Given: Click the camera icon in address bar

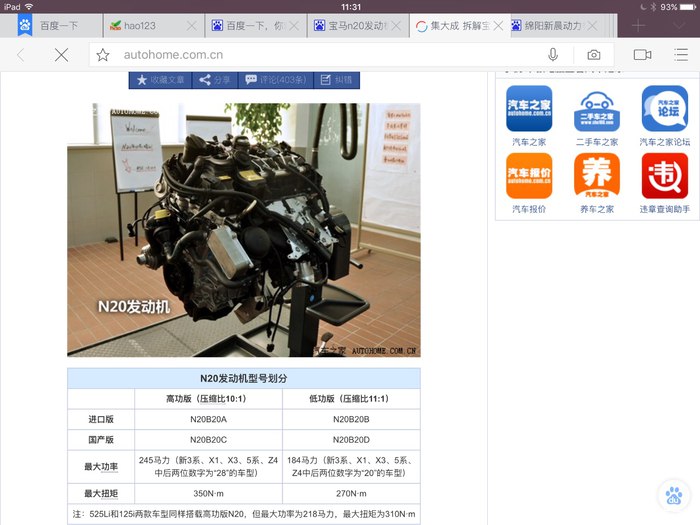Looking at the screenshot, I should pyautogui.click(x=594, y=54).
